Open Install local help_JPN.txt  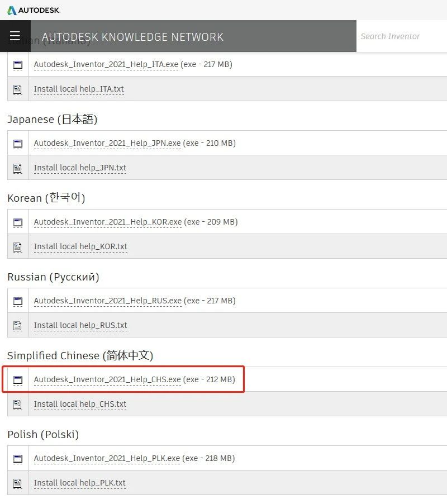(x=80, y=168)
